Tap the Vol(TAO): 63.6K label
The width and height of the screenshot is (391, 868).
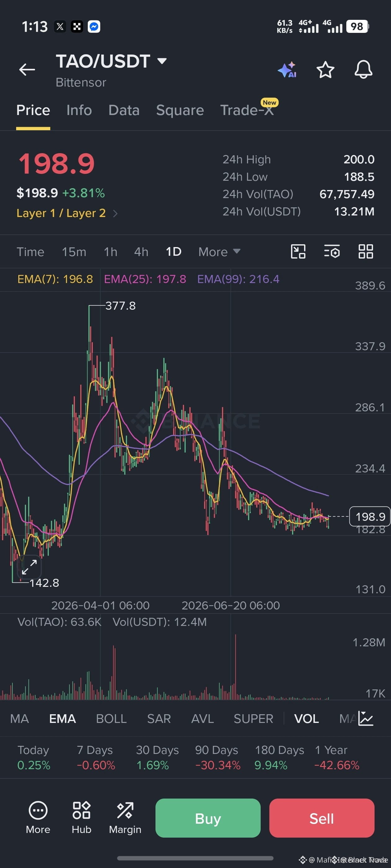click(59, 622)
